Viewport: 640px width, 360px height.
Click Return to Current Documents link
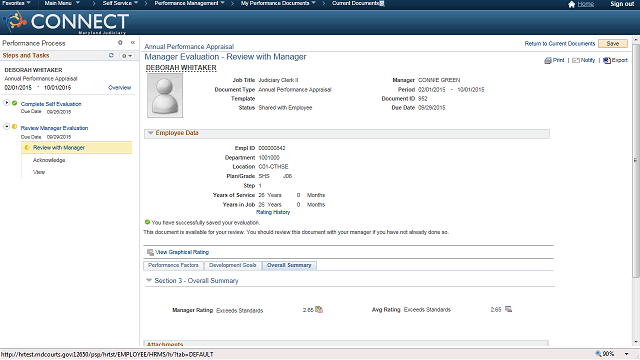pyautogui.click(x=560, y=44)
